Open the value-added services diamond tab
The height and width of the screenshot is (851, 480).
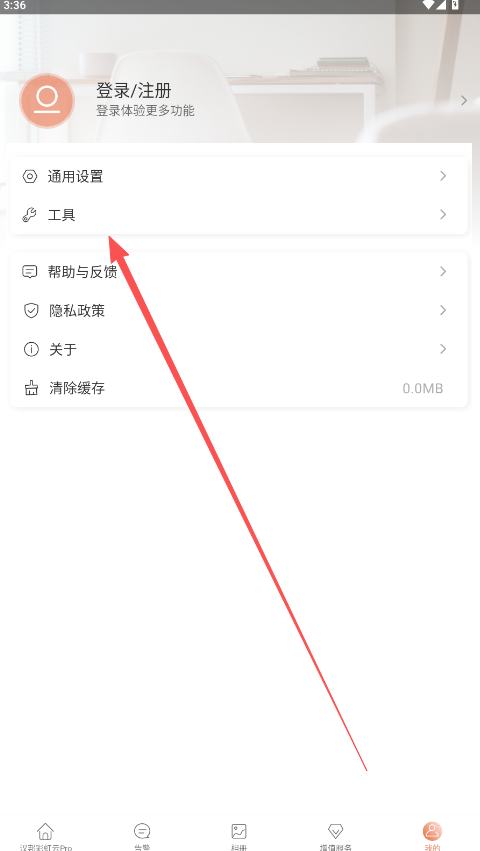(336, 835)
